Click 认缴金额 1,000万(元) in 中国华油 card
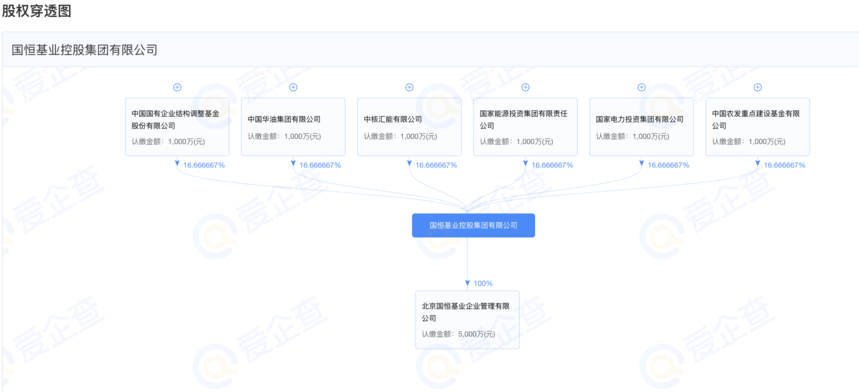The width and height of the screenshot is (859, 392). (x=284, y=136)
